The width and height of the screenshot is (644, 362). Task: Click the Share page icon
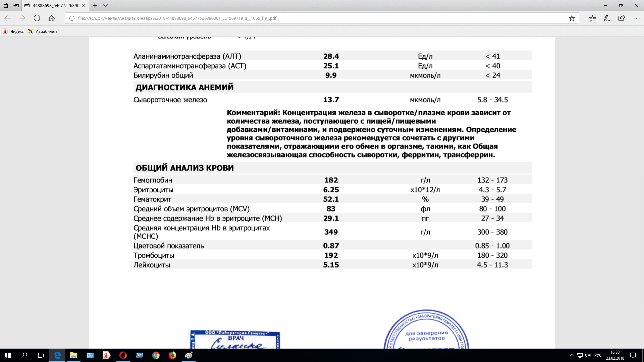[x=622, y=18]
